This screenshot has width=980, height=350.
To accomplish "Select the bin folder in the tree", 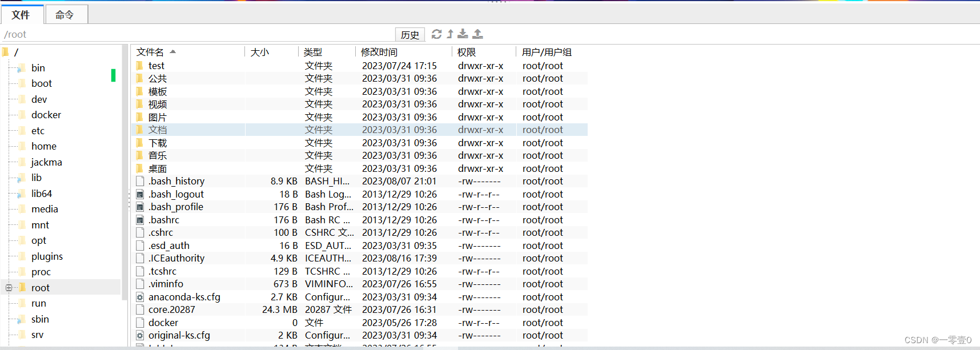I will point(38,68).
